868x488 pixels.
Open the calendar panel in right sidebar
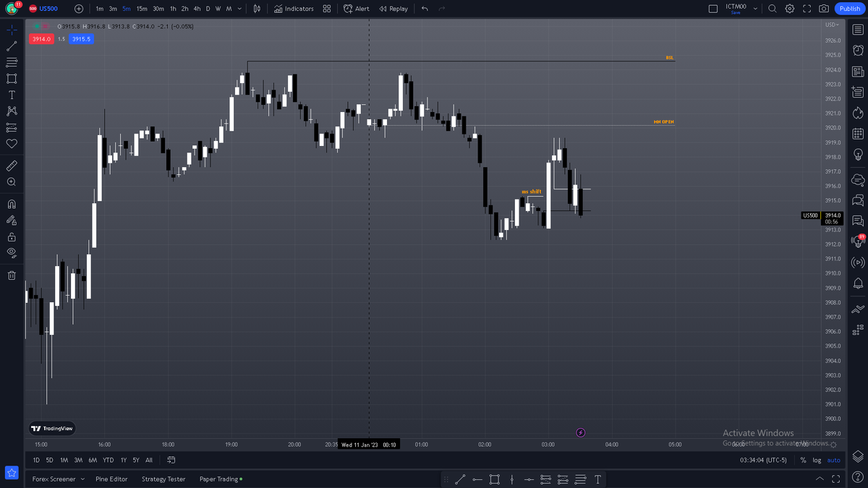[858, 134]
